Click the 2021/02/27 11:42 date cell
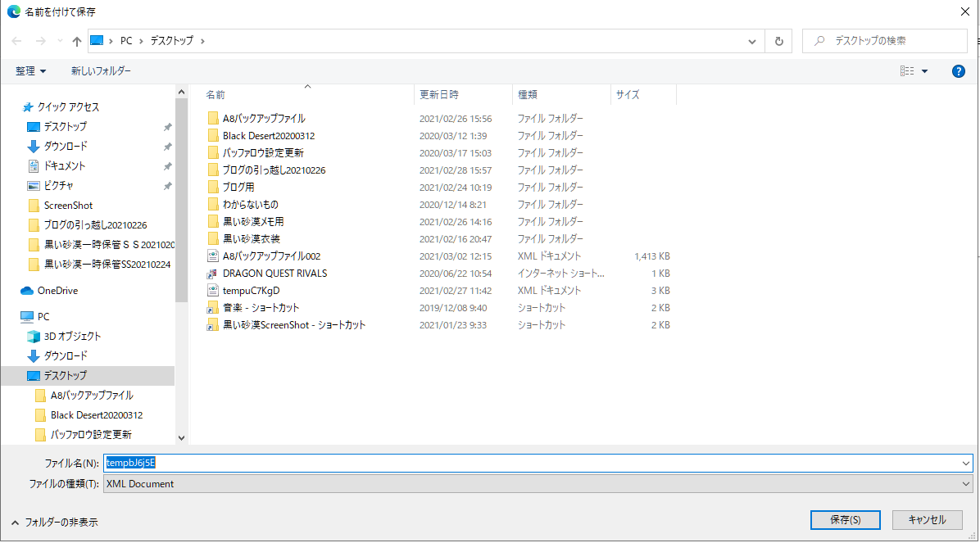Viewport: 980px width, 543px height. click(x=455, y=291)
